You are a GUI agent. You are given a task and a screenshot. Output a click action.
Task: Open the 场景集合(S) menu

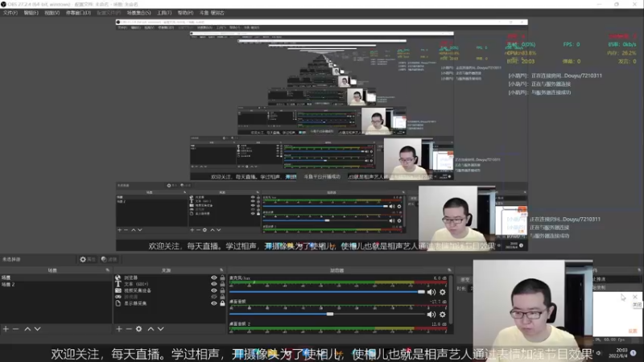point(138,13)
